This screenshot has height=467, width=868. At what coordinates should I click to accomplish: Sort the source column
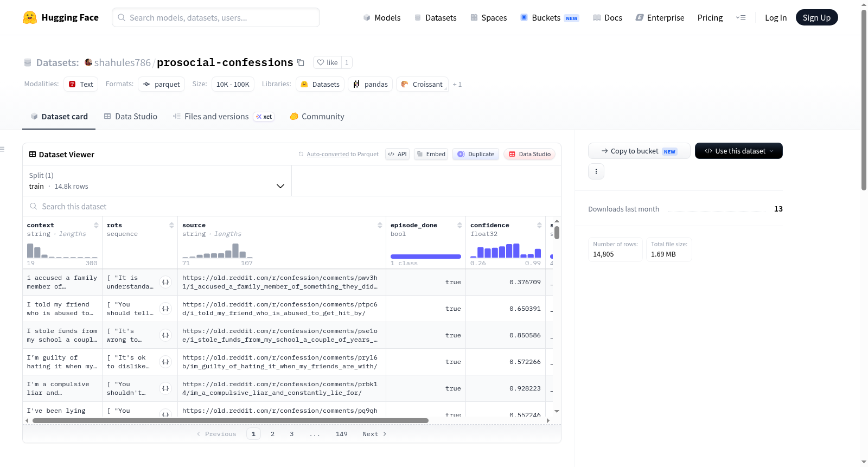[380, 225]
